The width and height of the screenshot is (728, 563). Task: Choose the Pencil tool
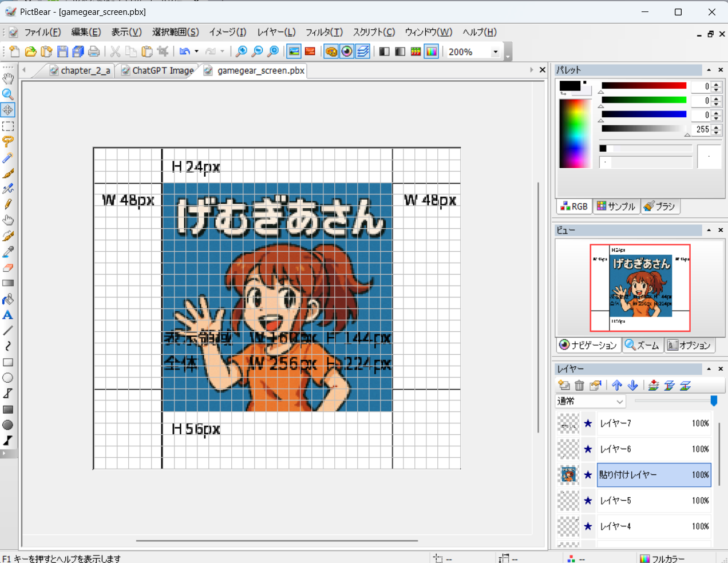click(x=8, y=204)
